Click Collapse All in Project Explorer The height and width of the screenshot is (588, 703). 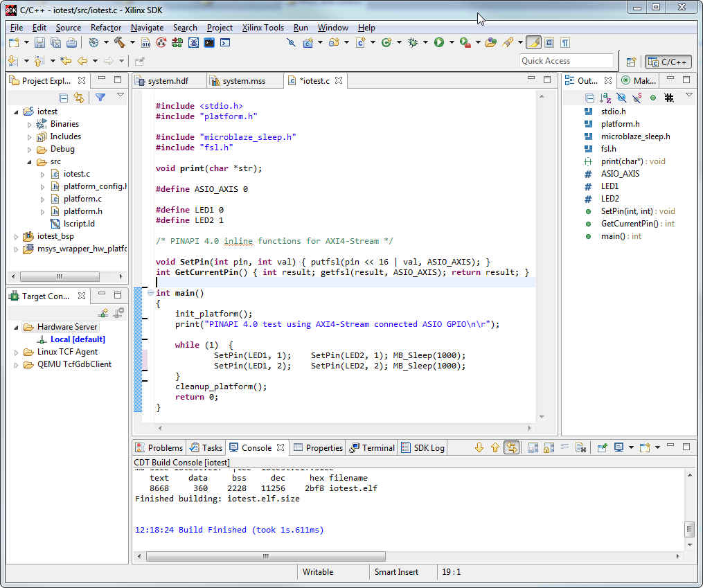(x=64, y=98)
